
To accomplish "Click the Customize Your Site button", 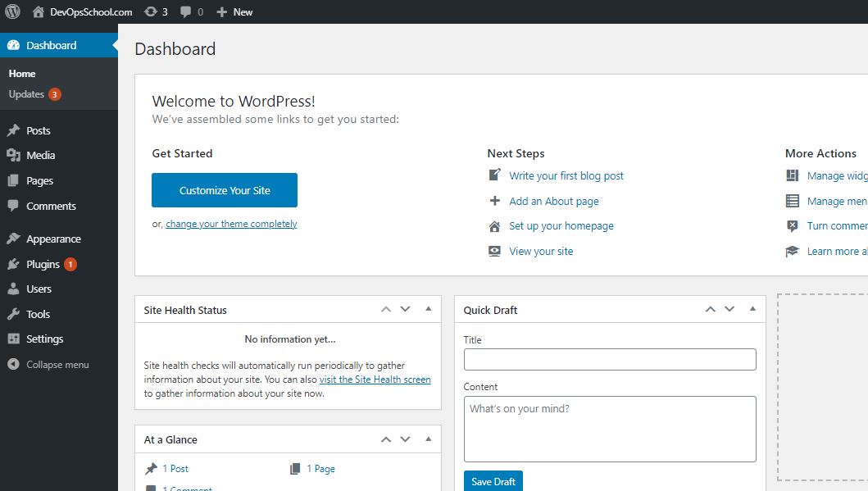I will 225,190.
